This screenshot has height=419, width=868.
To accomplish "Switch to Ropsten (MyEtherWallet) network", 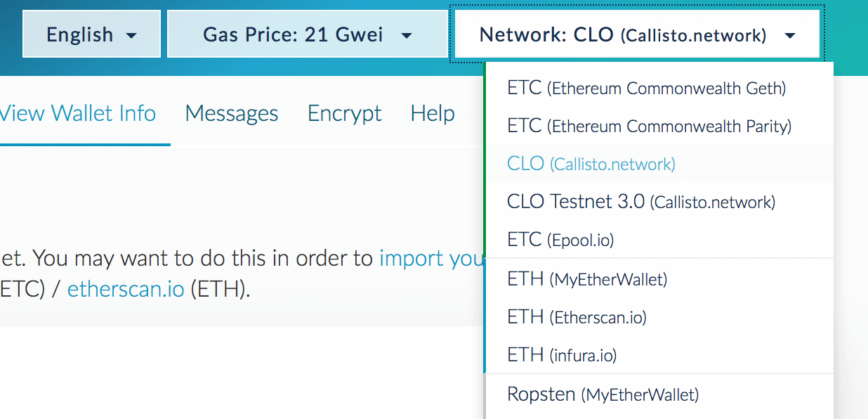I will (603, 394).
